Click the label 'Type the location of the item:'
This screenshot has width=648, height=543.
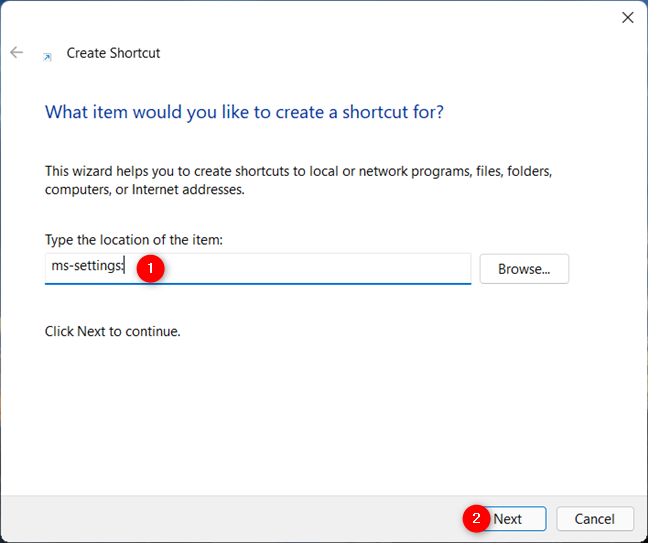(x=133, y=240)
